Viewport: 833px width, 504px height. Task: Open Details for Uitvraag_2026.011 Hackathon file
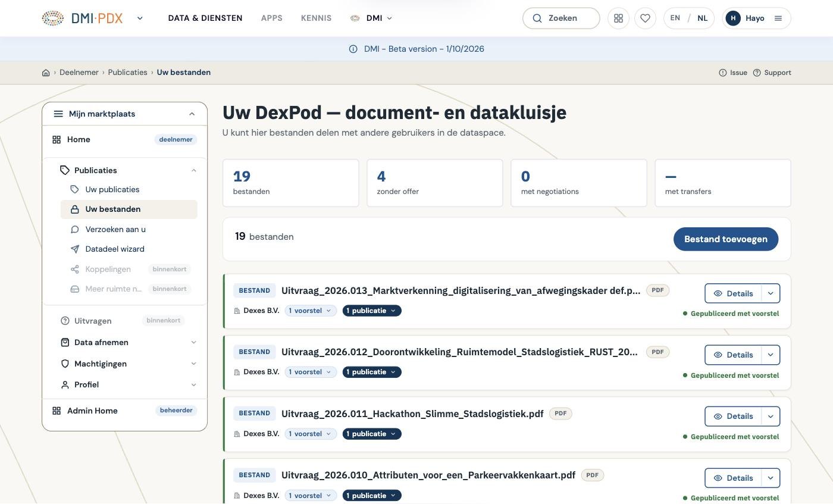coord(733,417)
